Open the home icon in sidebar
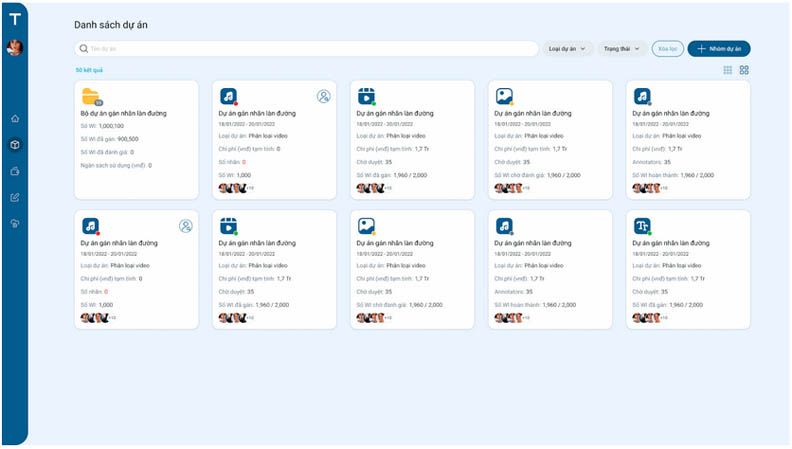The height and width of the screenshot is (449, 792). (15, 119)
